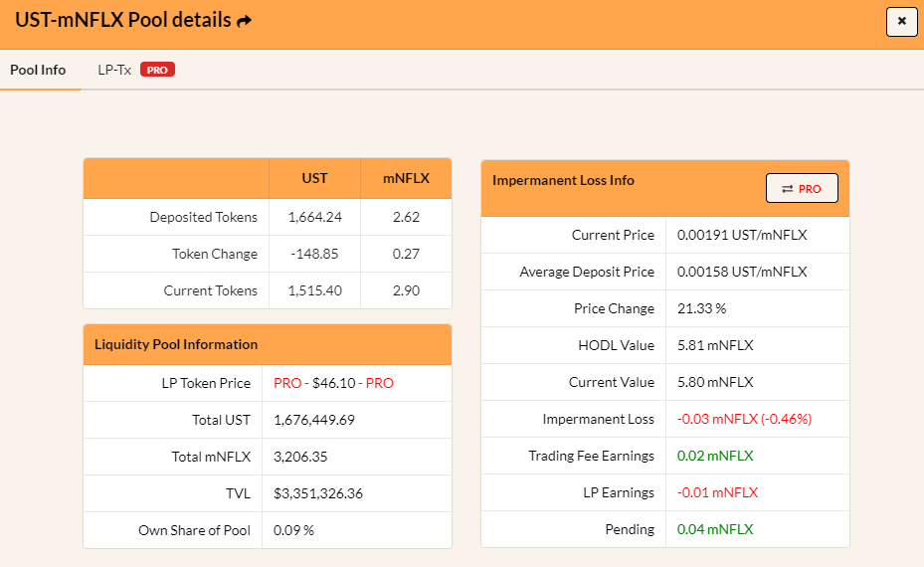Click the TVL label
924x567 pixels.
pos(238,493)
